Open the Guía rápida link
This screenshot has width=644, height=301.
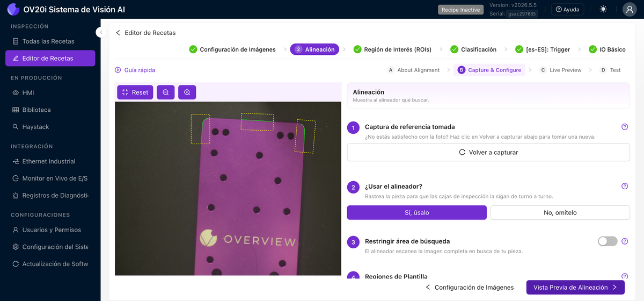point(135,70)
